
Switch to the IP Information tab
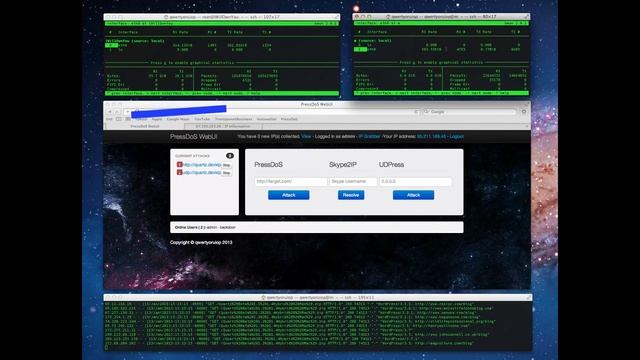(x=222, y=126)
